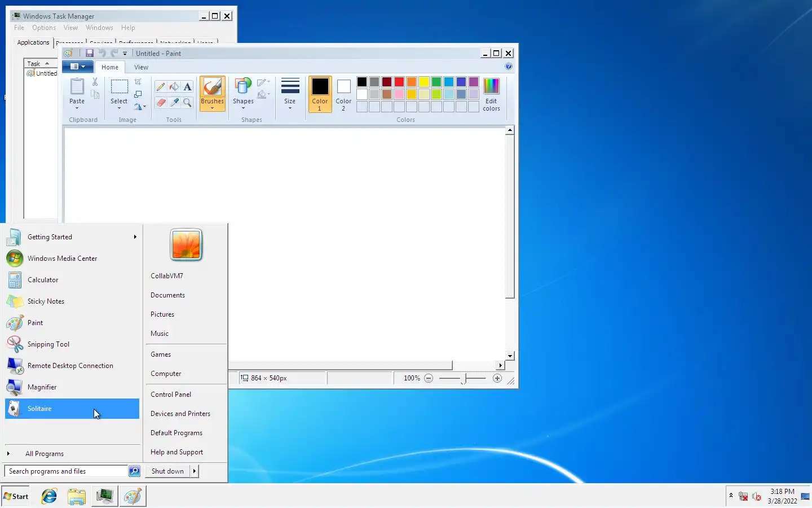Show hidden icons in the system tray

point(731,496)
